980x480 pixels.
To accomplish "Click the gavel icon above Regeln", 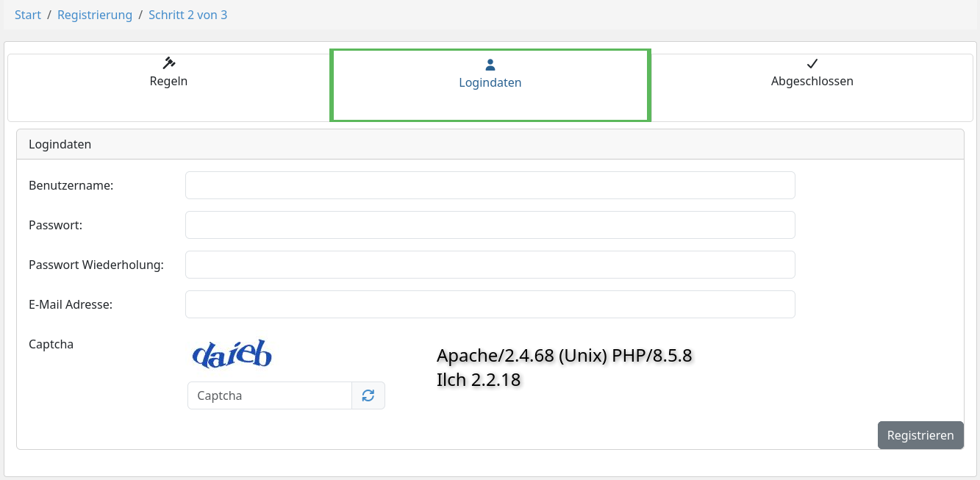I will click(x=168, y=63).
